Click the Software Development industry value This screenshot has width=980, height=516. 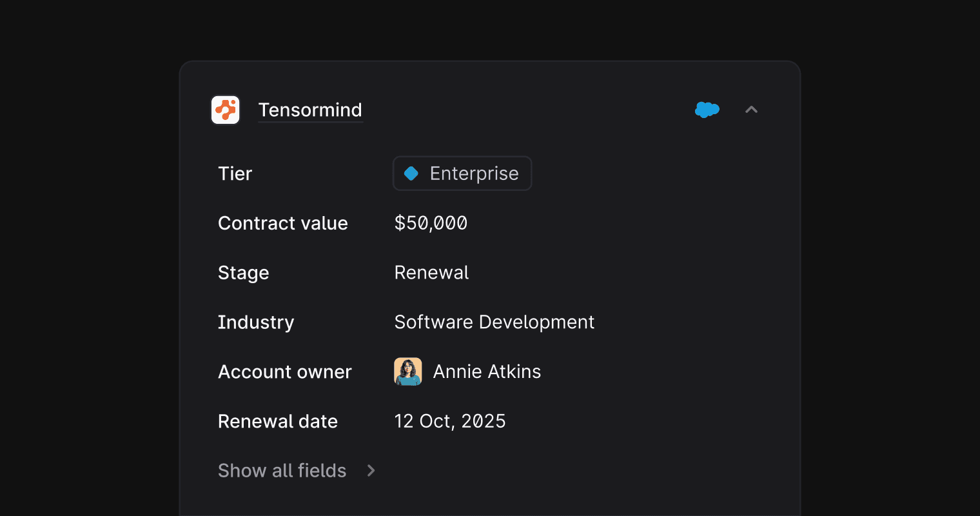[494, 322]
